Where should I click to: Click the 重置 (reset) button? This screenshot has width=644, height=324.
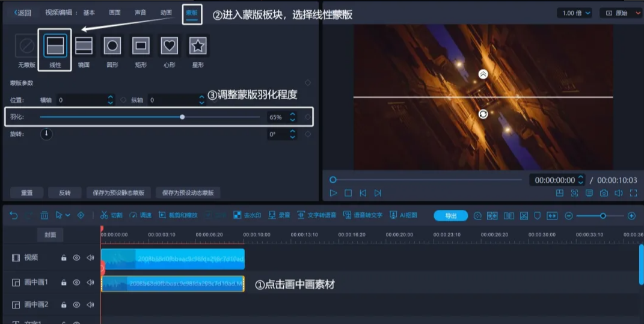click(x=26, y=192)
